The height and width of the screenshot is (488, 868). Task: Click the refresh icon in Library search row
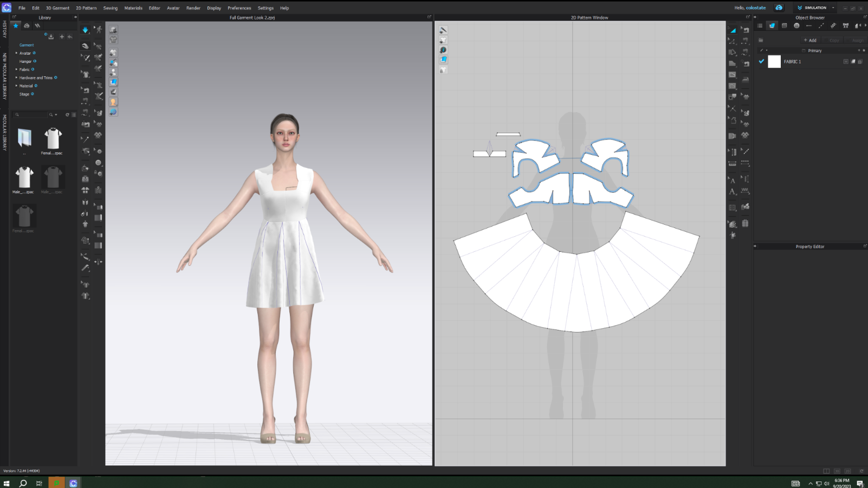click(68, 115)
